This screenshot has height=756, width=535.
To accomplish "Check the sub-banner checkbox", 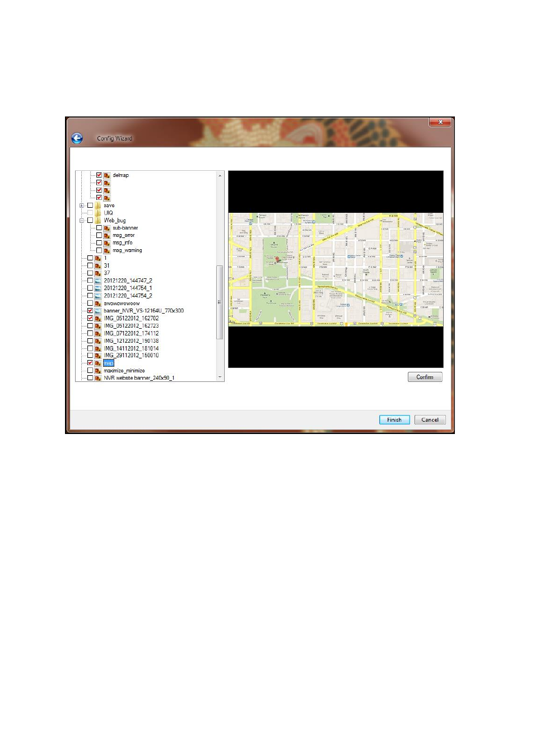I will (99, 228).
